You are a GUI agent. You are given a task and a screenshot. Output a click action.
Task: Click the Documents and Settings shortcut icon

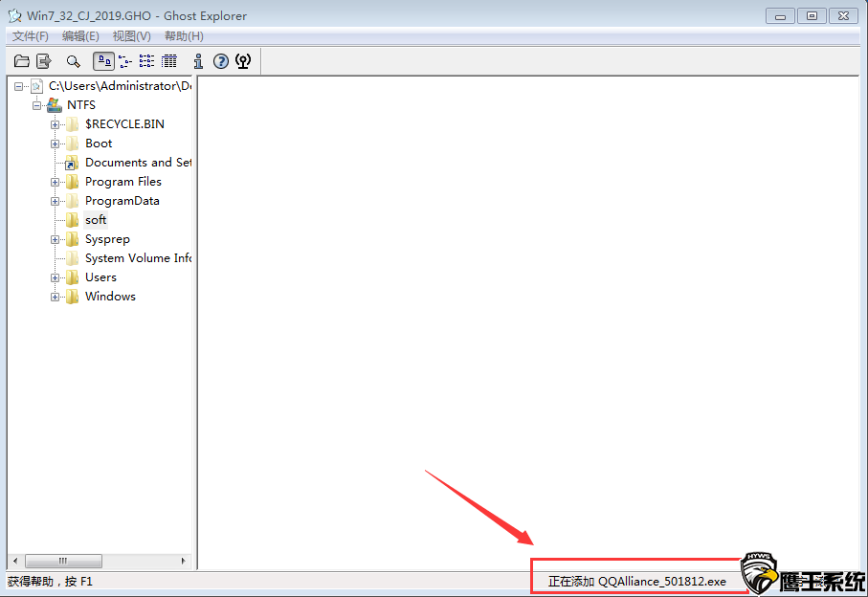pyautogui.click(x=72, y=163)
